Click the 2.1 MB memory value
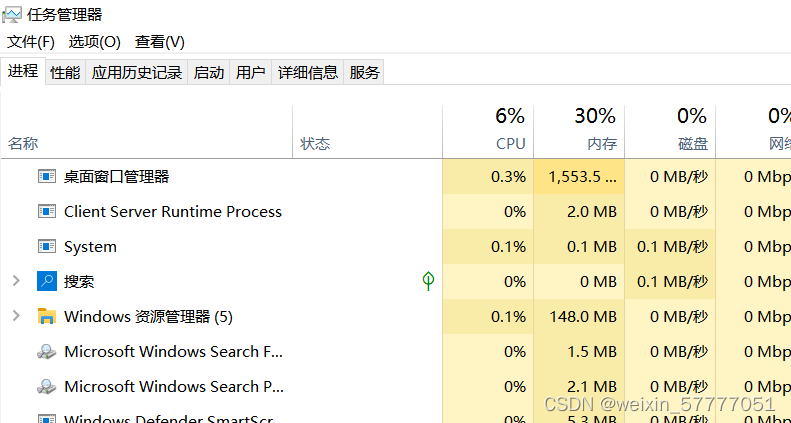 point(592,386)
